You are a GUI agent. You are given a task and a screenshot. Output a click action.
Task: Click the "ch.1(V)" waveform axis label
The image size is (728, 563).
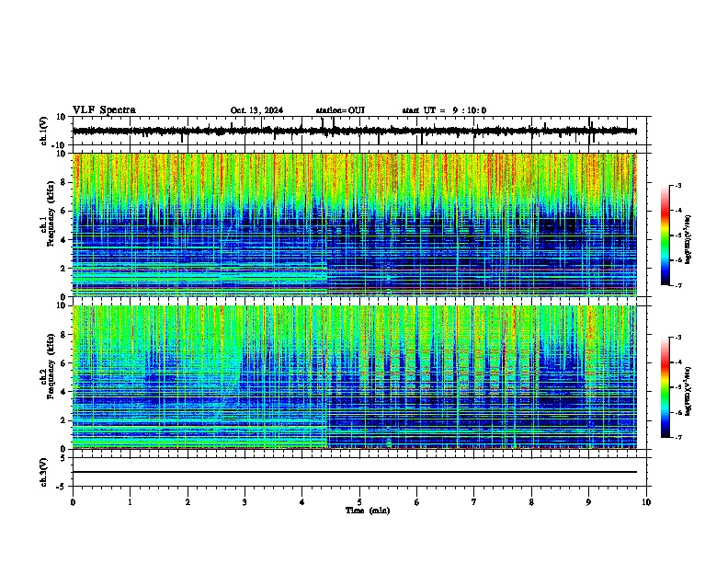[44, 131]
